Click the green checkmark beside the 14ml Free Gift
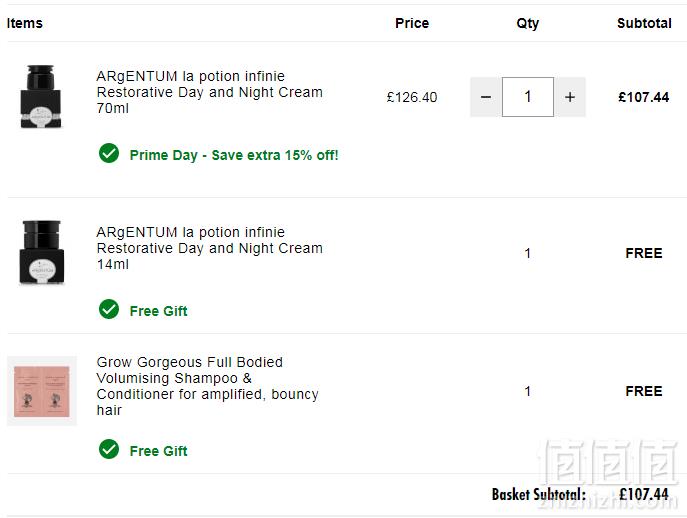The image size is (687, 518). point(109,309)
